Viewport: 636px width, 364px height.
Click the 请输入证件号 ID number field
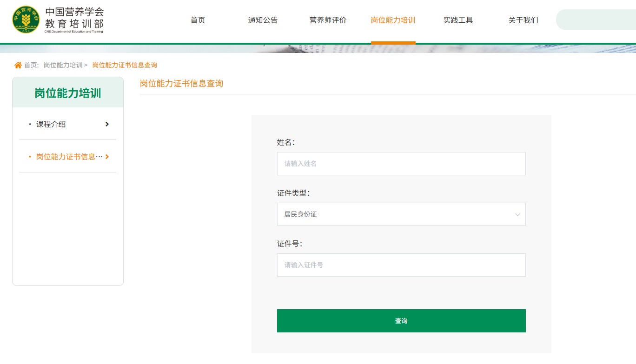[401, 265]
